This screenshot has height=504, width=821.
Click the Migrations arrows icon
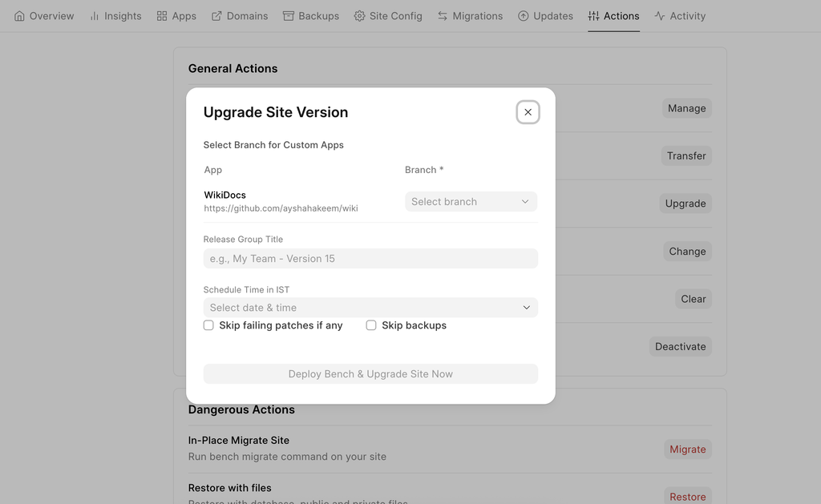[x=443, y=16]
